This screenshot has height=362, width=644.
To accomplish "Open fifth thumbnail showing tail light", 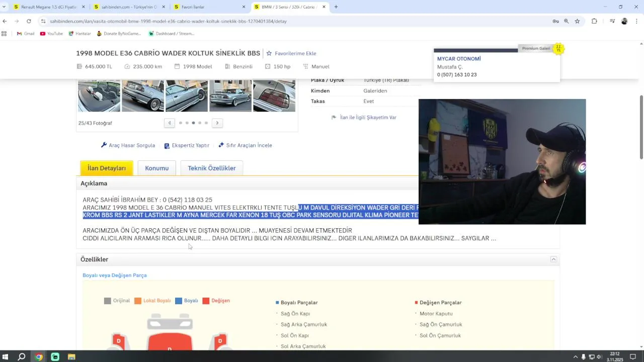I will [x=274, y=96].
